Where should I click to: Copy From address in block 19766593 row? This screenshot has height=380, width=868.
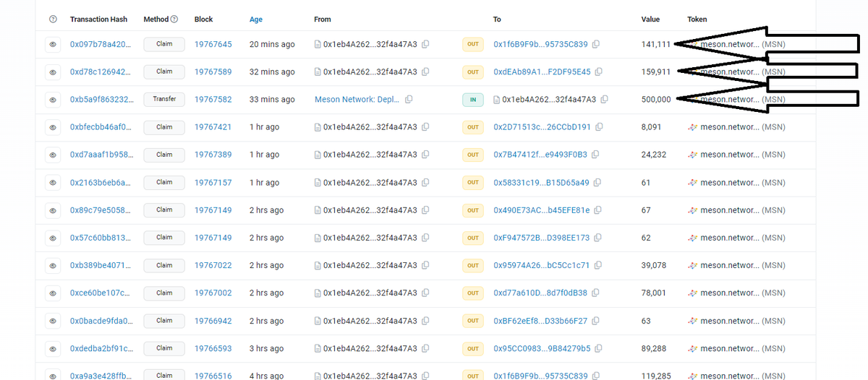(425, 348)
